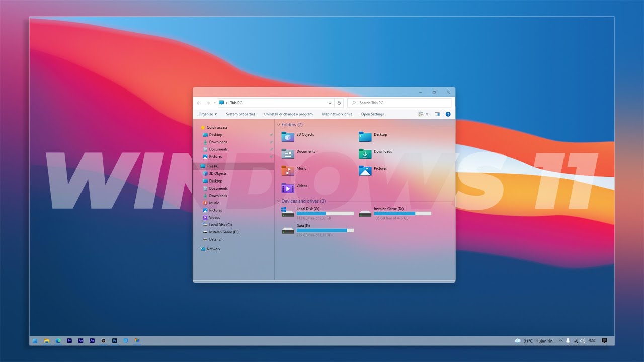Click the change view layout icon

[x=420, y=114]
